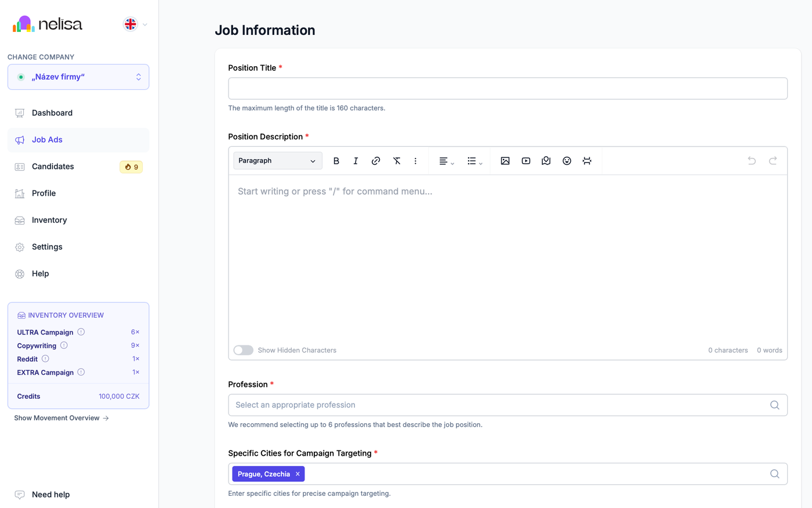Expand the Paragraph style dropdown
This screenshot has height=508, width=812.
pos(277,160)
